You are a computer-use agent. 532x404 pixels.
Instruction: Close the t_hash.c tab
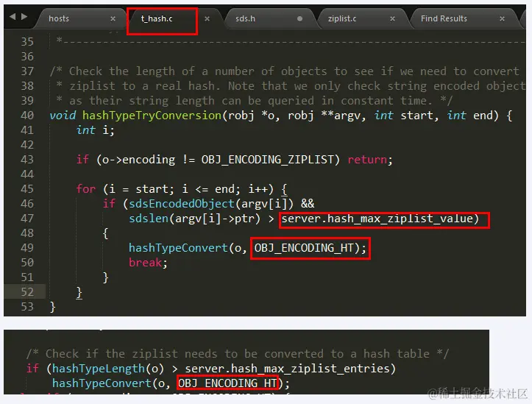point(207,18)
